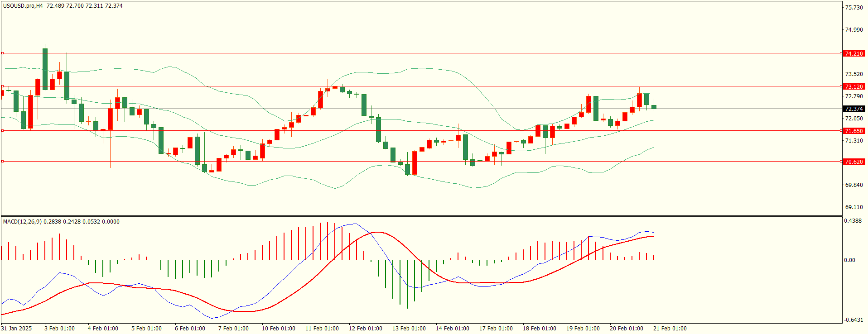Click the USOUSD.pro,H4 chart title text

(x=23, y=6)
